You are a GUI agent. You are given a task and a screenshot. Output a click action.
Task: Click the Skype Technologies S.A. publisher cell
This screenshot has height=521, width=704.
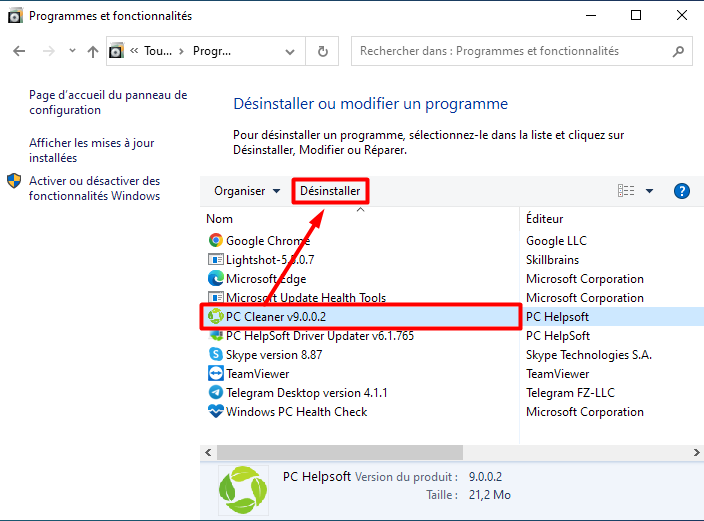click(589, 355)
